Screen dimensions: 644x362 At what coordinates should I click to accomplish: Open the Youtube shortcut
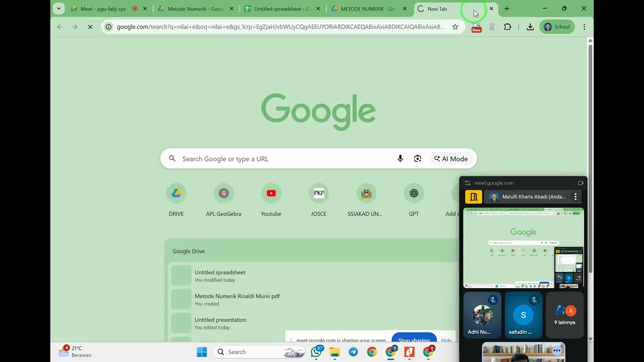[x=271, y=200]
